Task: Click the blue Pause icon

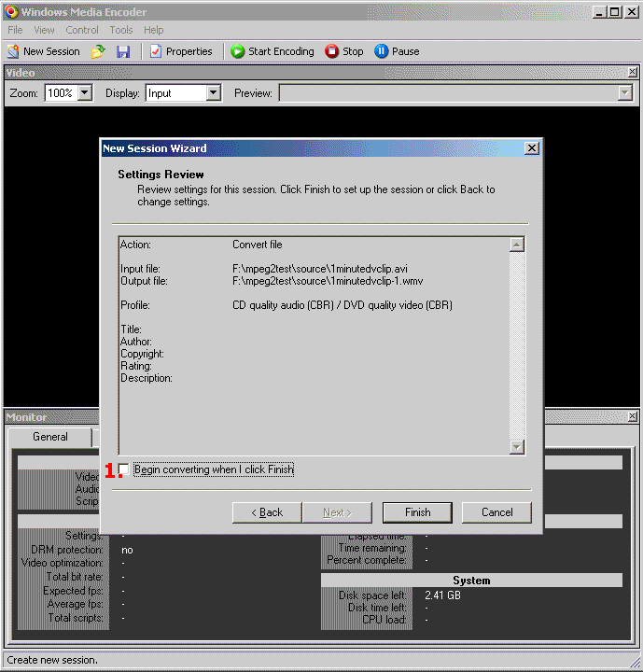Action: pyautogui.click(x=381, y=51)
